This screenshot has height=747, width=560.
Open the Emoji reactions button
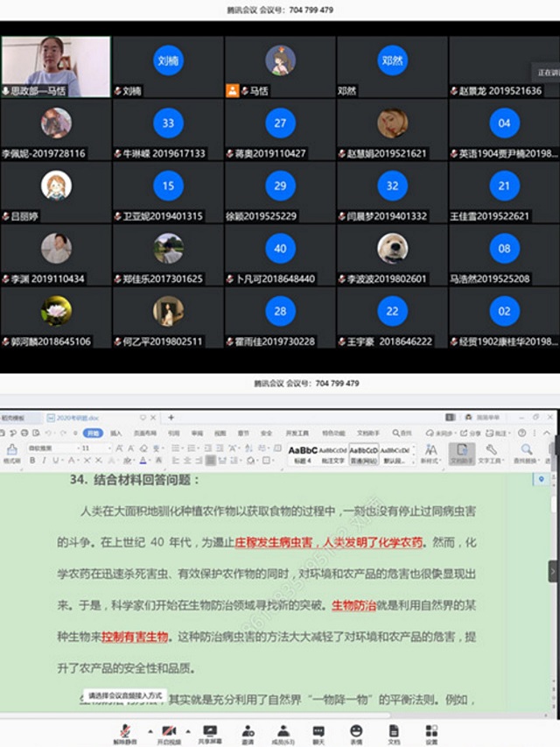(x=356, y=734)
